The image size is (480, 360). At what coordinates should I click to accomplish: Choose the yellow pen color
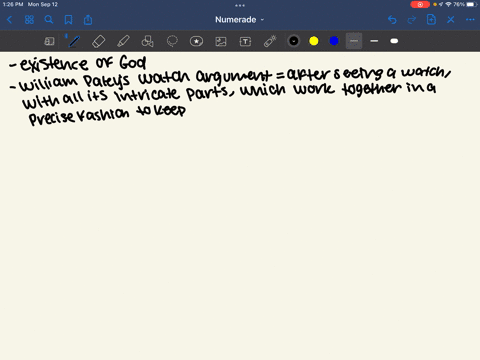click(x=314, y=41)
